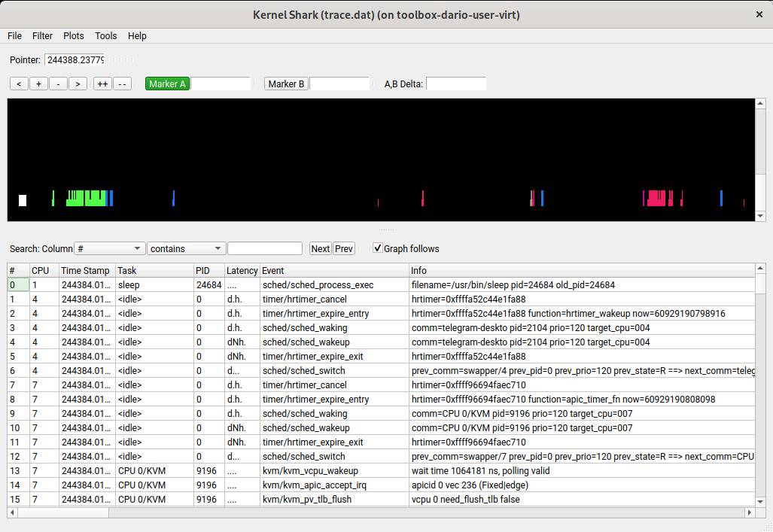Expand the 'contains' match-type dropdown
773x532 pixels.
[x=187, y=248]
